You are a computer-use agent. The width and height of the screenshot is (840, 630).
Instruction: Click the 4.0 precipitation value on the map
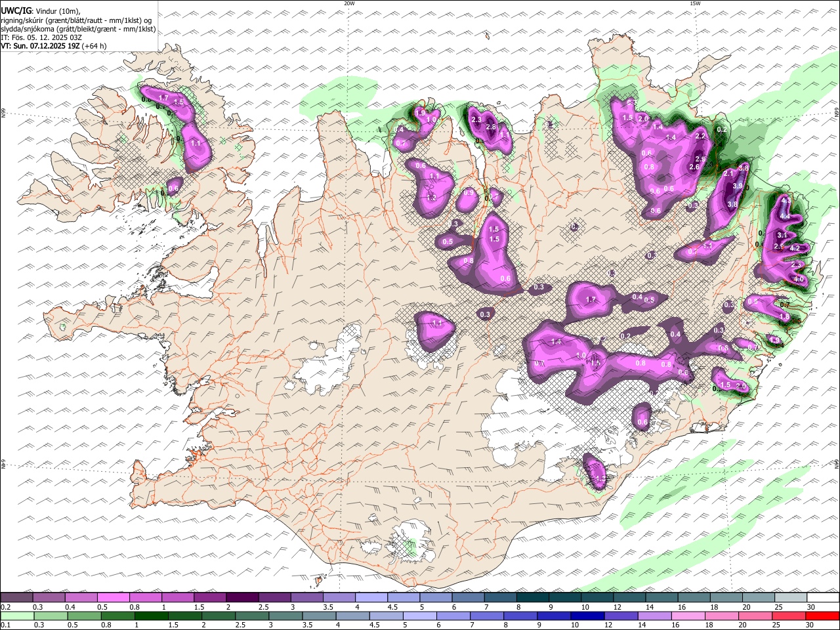(799, 280)
